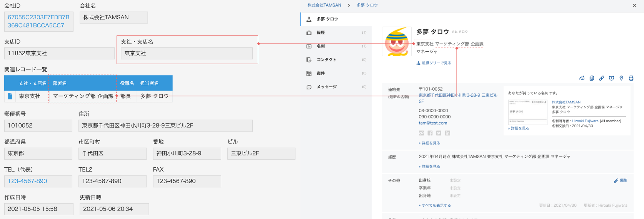Open the document icon for 東京支社 record

pyautogui.click(x=10, y=96)
